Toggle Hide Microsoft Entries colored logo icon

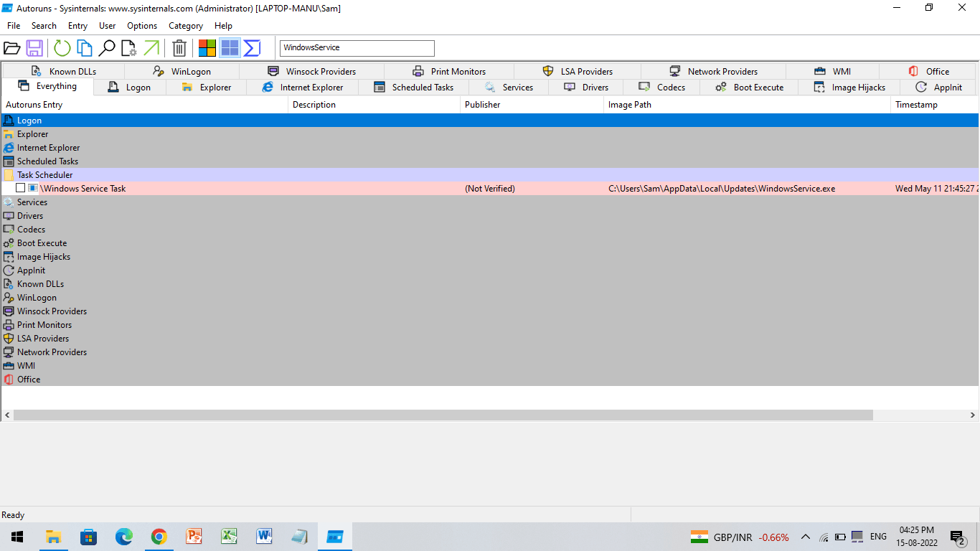click(x=207, y=48)
